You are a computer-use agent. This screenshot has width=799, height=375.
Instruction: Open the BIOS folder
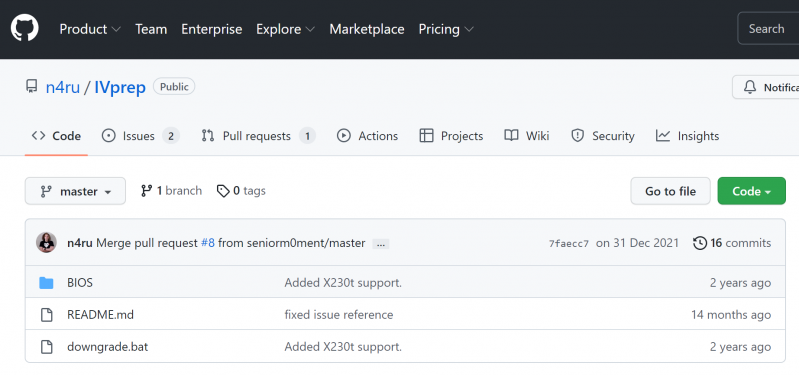(80, 283)
